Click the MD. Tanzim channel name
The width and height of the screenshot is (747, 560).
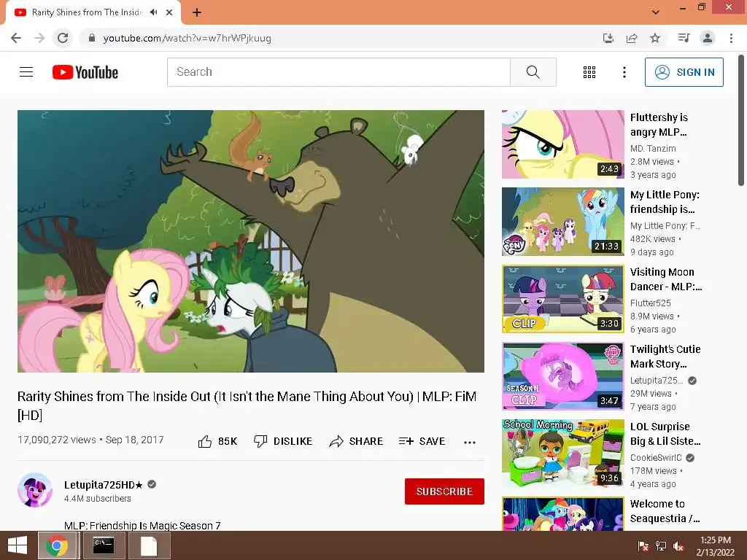(x=653, y=149)
